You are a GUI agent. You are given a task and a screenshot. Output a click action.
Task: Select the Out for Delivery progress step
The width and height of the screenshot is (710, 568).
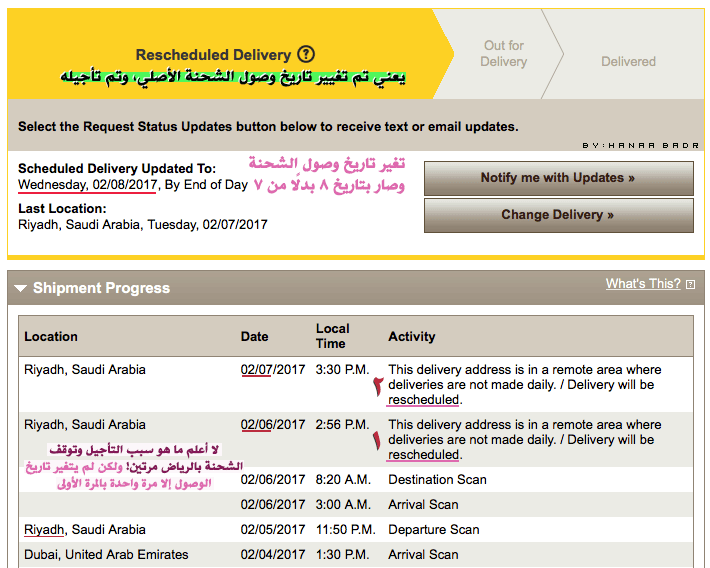pos(504,53)
